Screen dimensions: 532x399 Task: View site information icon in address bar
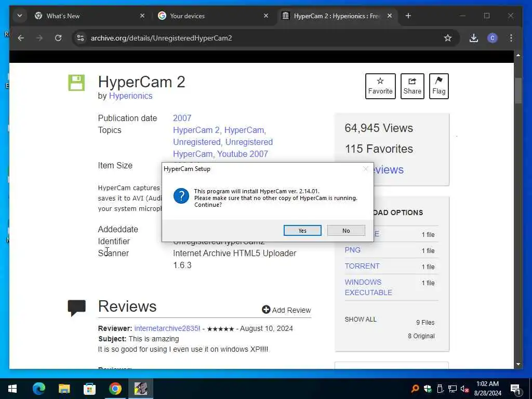click(x=81, y=38)
